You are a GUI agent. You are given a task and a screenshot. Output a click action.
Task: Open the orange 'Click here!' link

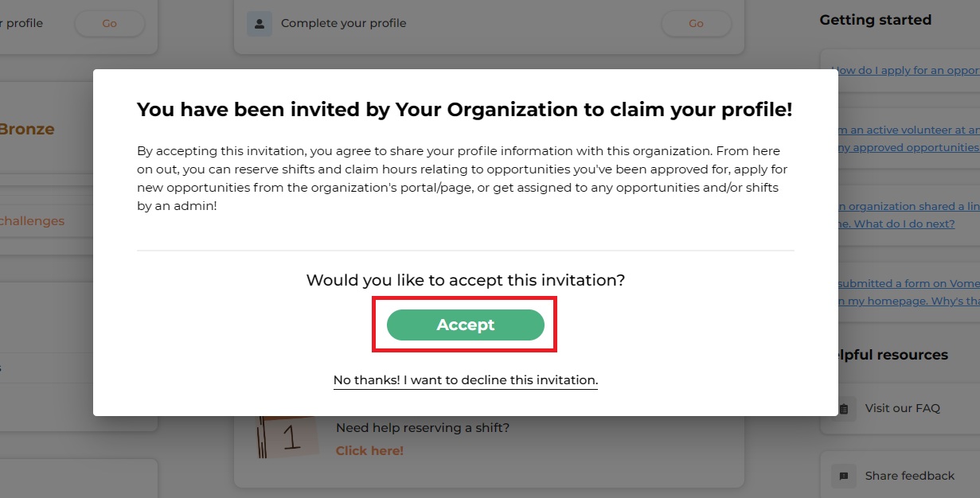pyautogui.click(x=369, y=450)
